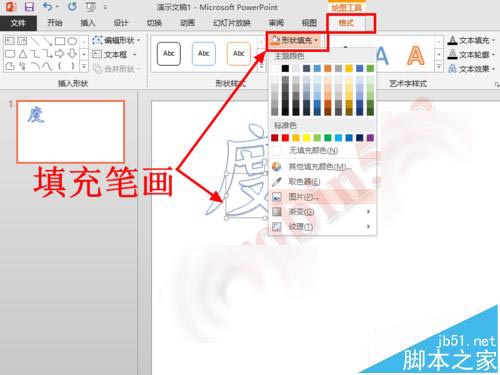Select the arc shape tool
Viewport: 500px width, 375px height.
pos(35,66)
